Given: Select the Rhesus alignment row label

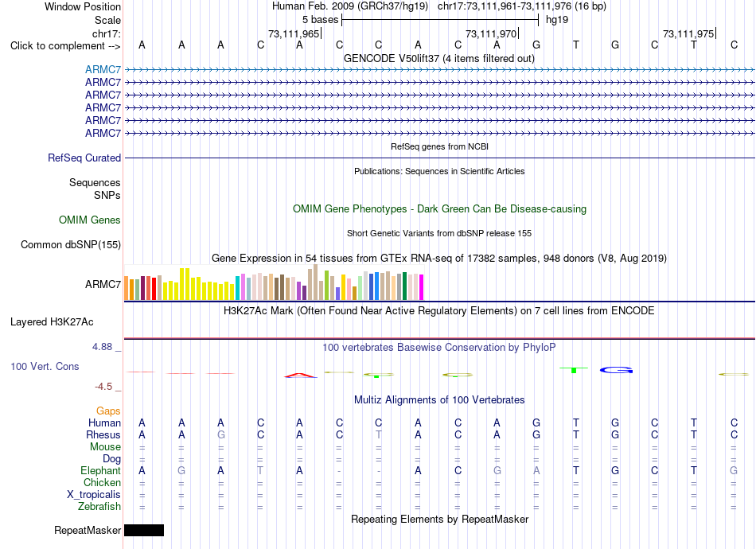Looking at the screenshot, I should pyautogui.click(x=103, y=434).
